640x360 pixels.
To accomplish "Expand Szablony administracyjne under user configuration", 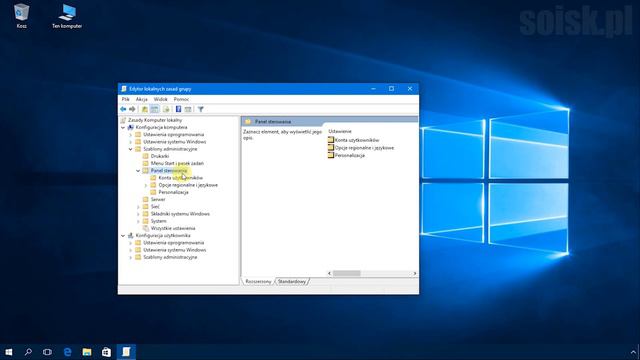I will click(131, 258).
